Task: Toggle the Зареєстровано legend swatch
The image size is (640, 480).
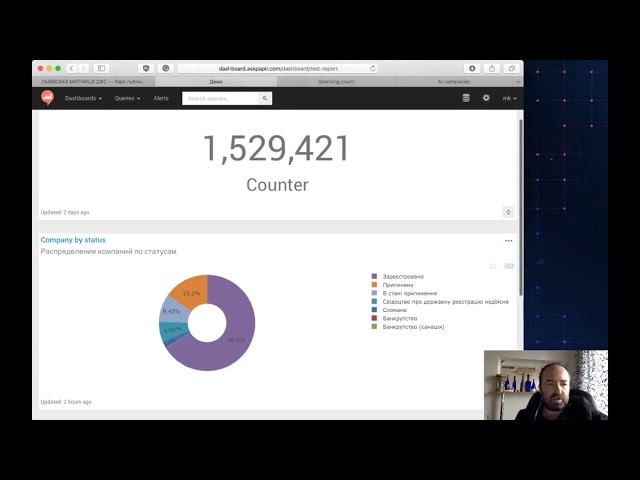Action: (x=374, y=276)
